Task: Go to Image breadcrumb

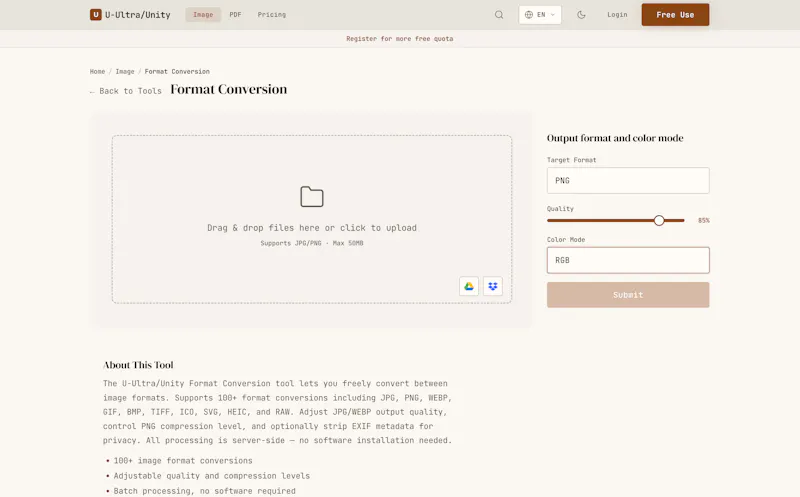Action: tap(125, 71)
